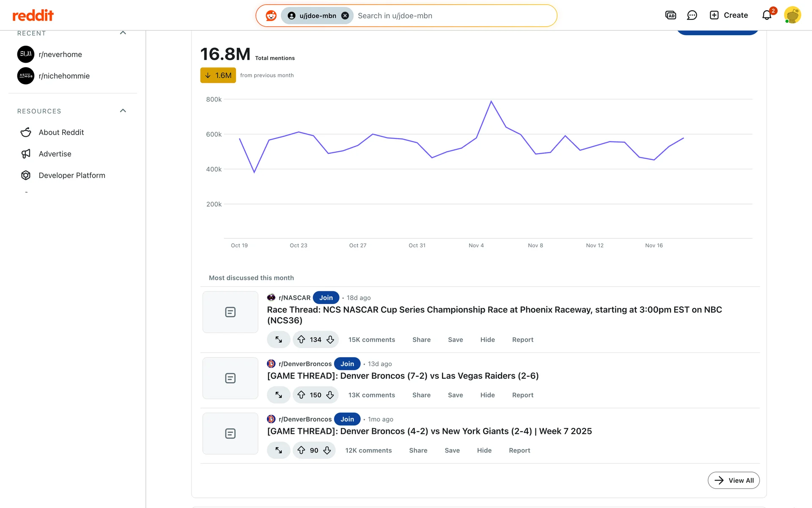Open 15K comments on NASCAR thread
Screen dimensions: 812x508
(371, 340)
